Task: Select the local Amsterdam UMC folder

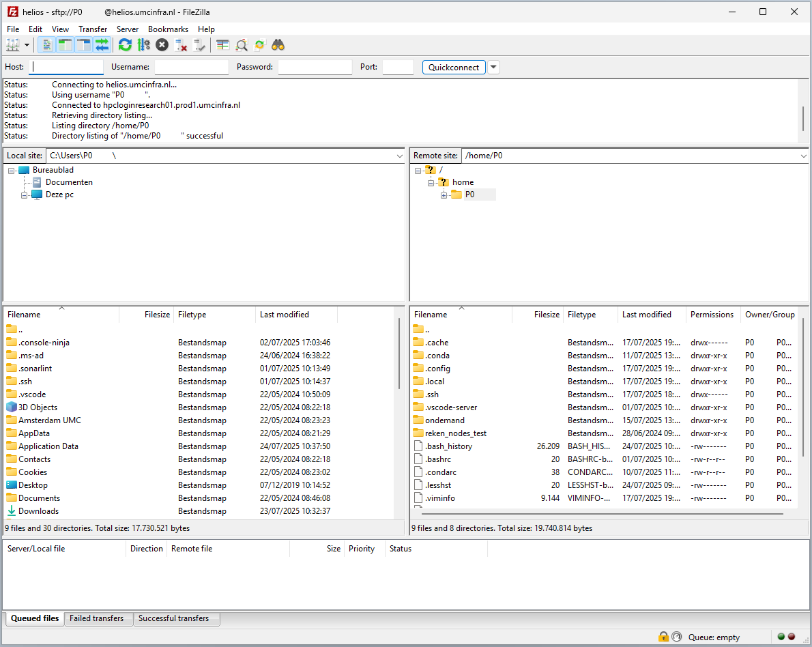Action: [50, 420]
